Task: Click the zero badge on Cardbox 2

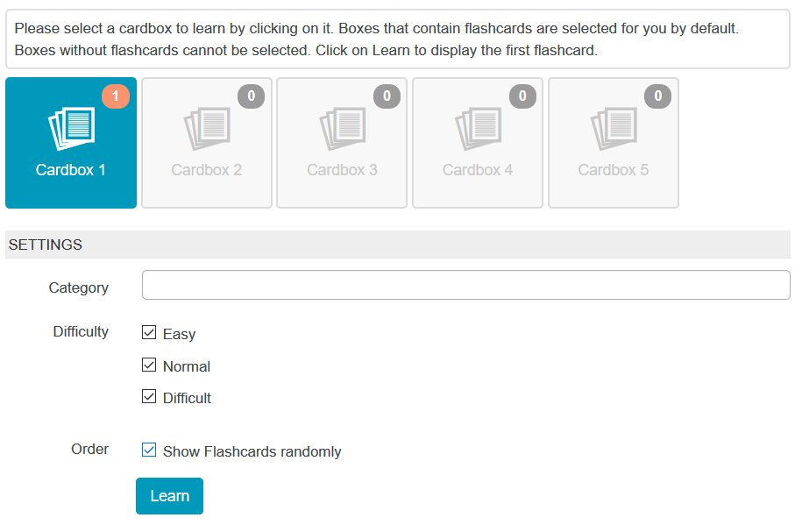Action: [x=251, y=96]
